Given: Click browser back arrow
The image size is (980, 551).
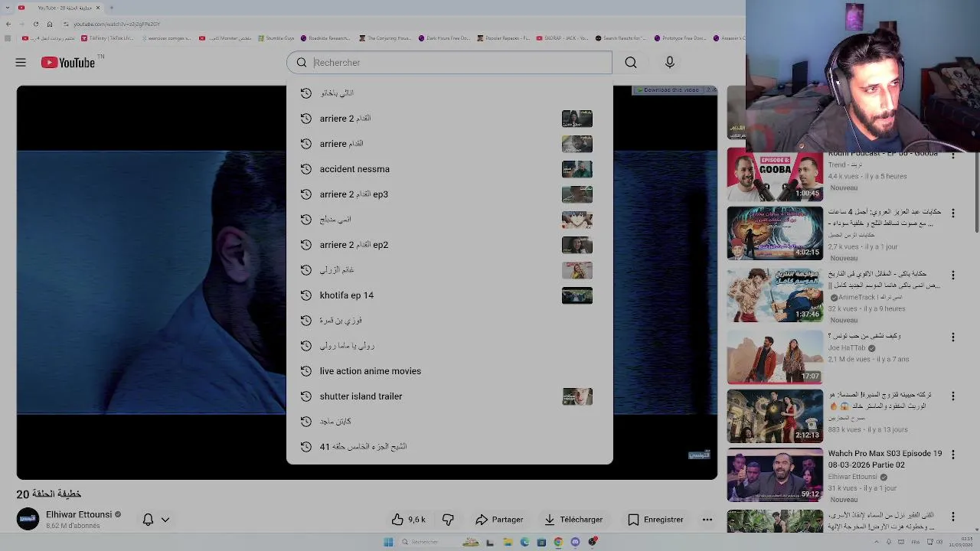Looking at the screenshot, I should tap(8, 24).
